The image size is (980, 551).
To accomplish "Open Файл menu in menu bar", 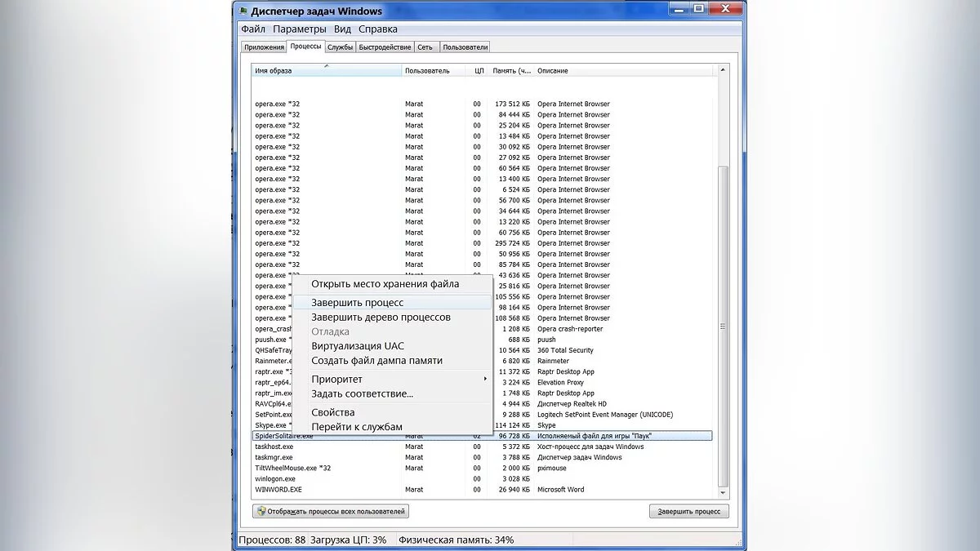I will 252,29.
